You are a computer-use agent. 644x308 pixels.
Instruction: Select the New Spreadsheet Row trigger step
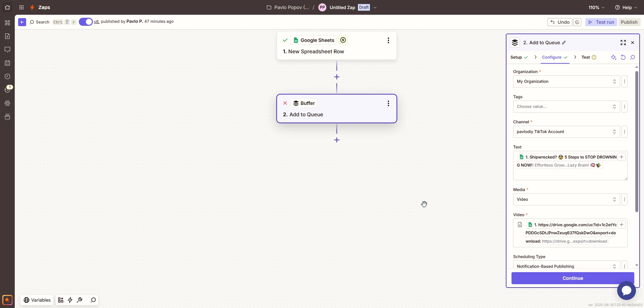click(x=337, y=46)
